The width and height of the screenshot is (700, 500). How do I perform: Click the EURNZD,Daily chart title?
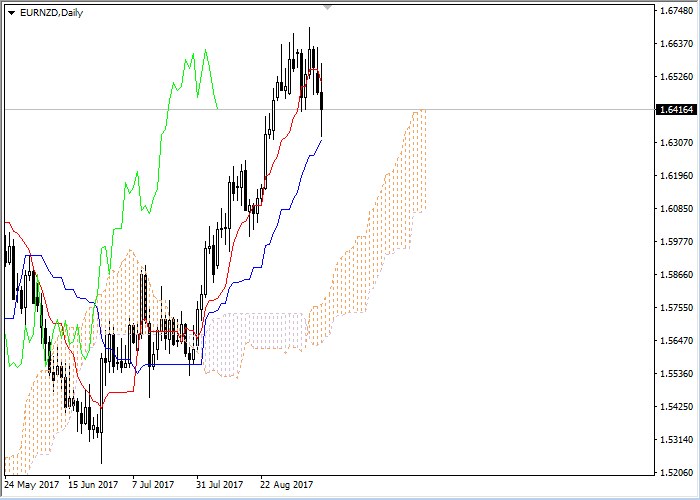coord(51,13)
